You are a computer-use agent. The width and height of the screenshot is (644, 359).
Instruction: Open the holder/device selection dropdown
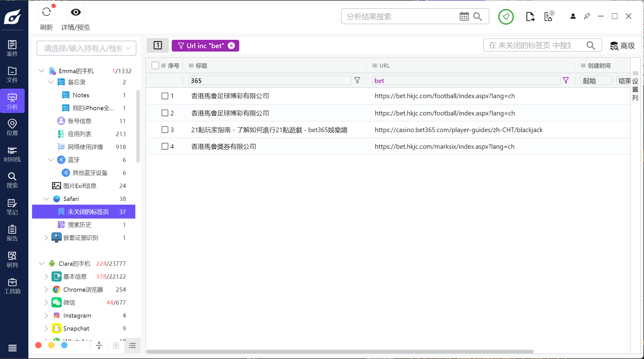click(x=86, y=48)
